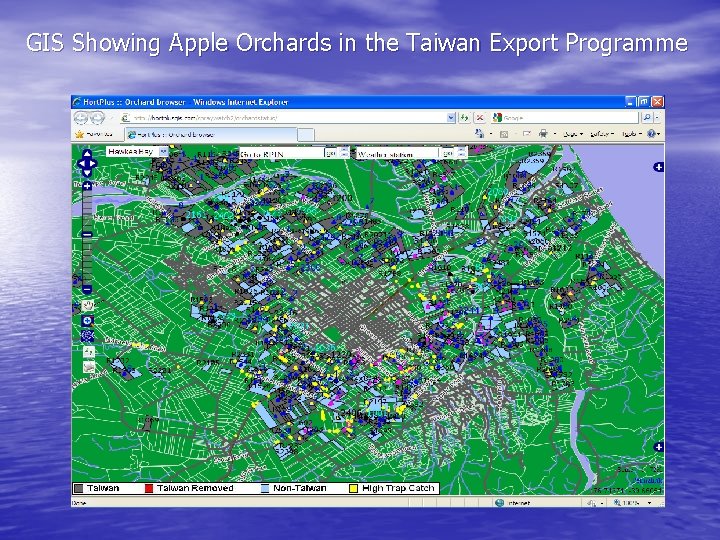Viewport: 720px width, 540px height.
Task: Open the recent pages dropdown beside the Forward button
Action: [x=111, y=118]
